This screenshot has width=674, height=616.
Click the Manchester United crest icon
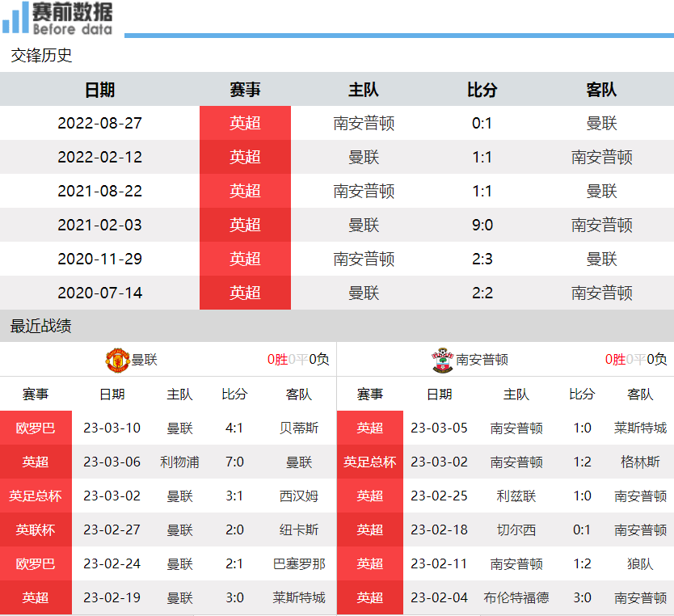tap(117, 361)
